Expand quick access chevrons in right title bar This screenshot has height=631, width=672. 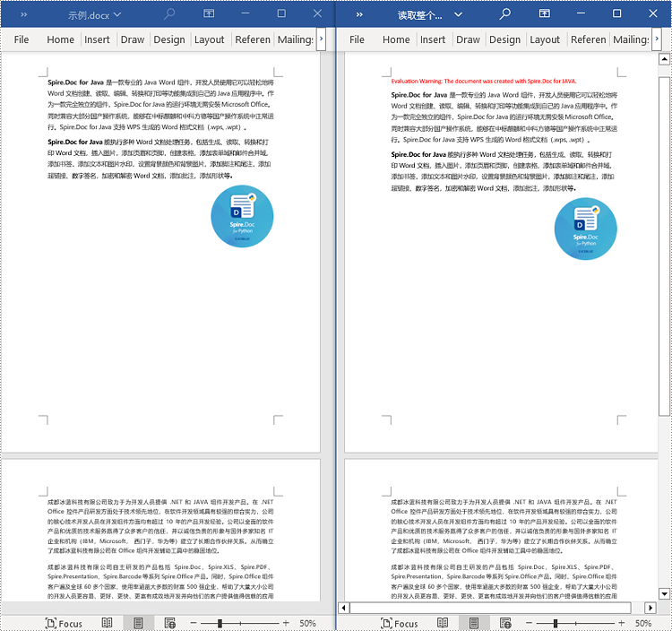(x=359, y=15)
